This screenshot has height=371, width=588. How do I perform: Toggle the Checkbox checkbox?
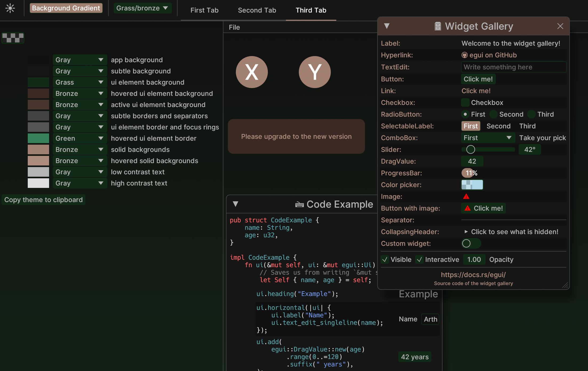coord(465,102)
